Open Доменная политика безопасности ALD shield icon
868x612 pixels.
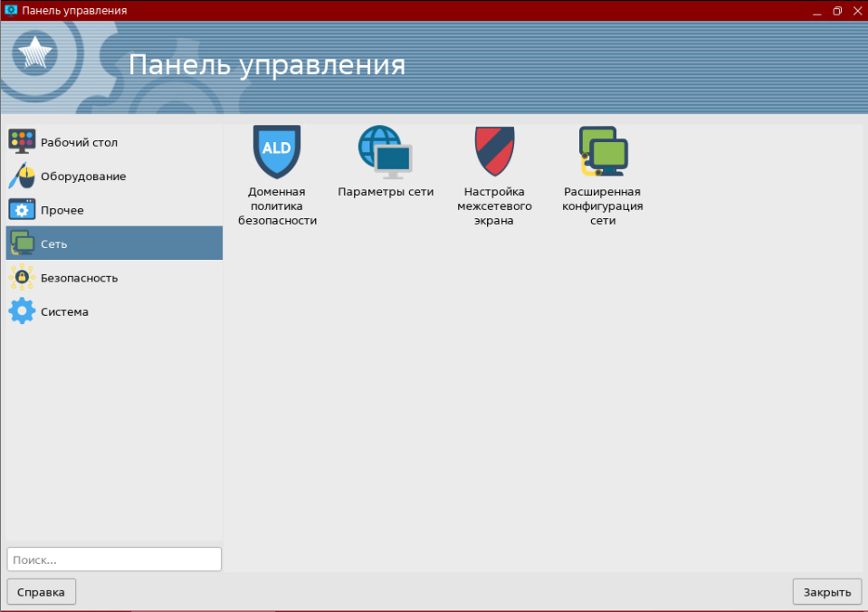pyautogui.click(x=277, y=152)
